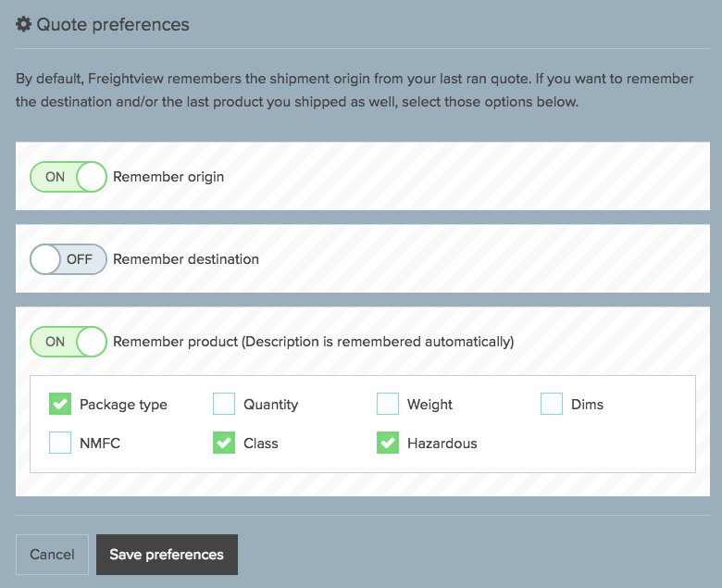Screen dimensions: 722x588
Task: Click the Package type label text
Action: pos(123,405)
